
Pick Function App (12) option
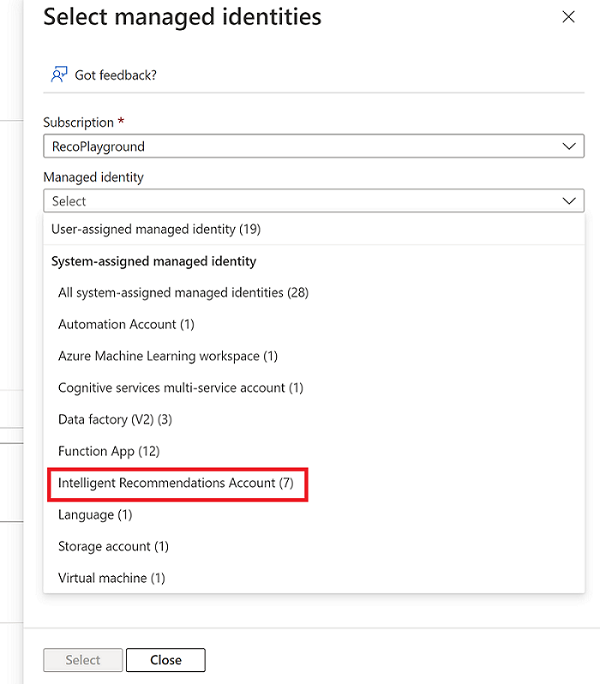point(313,451)
